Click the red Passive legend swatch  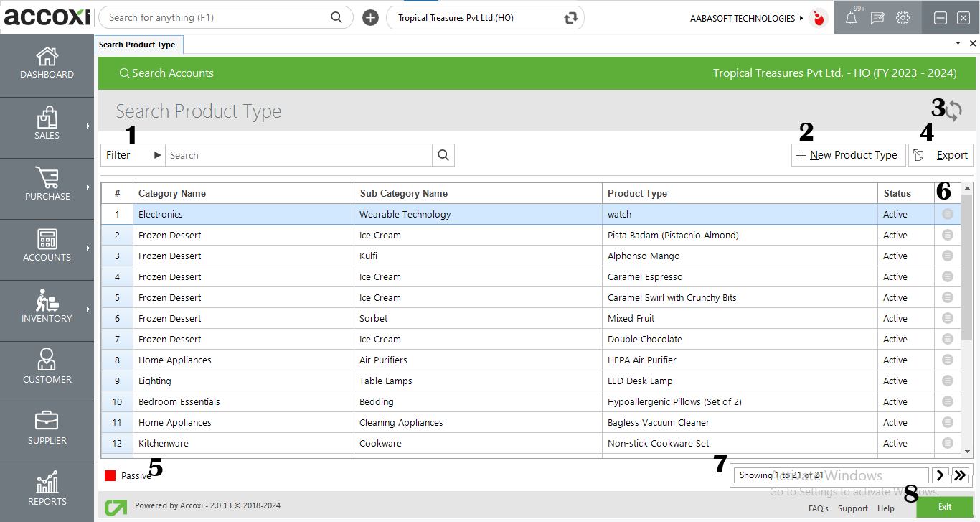pyautogui.click(x=110, y=475)
